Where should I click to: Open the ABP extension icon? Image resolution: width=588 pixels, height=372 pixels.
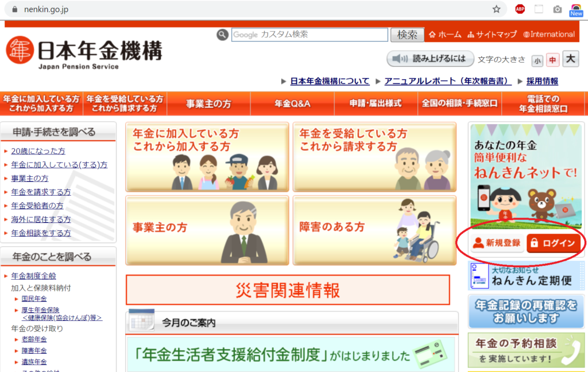click(520, 9)
